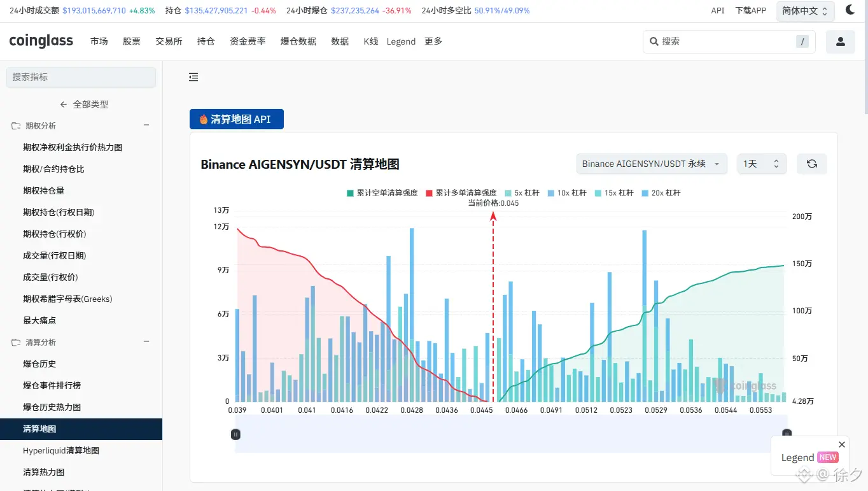868x491 pixels.
Task: Open the 数据 nav menu
Action: tap(340, 41)
